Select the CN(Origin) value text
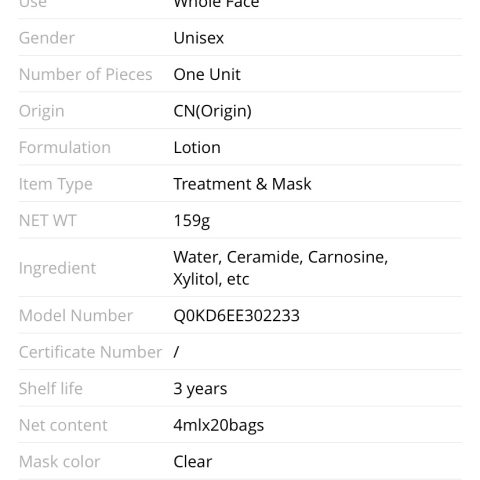The height and width of the screenshot is (480, 480). [213, 111]
